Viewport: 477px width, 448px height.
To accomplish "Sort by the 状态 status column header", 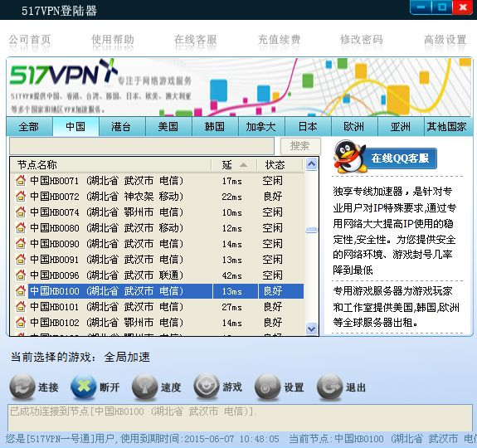I will coord(280,165).
